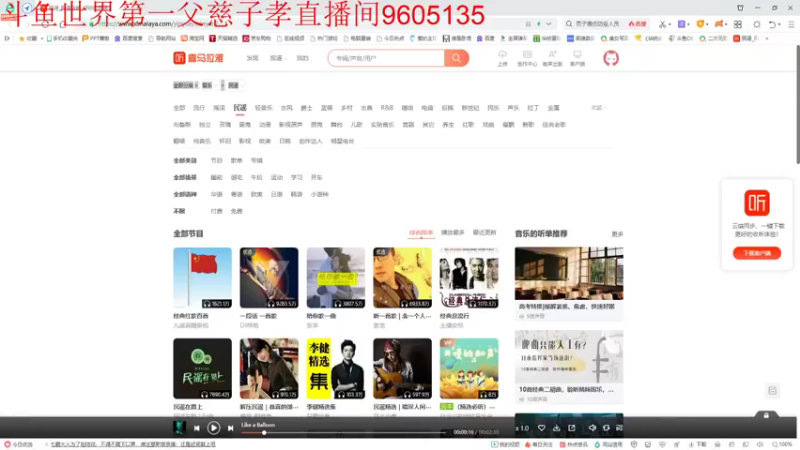The width and height of the screenshot is (800, 450).
Task: Select the 古风 genre filter
Action: pos(287,108)
